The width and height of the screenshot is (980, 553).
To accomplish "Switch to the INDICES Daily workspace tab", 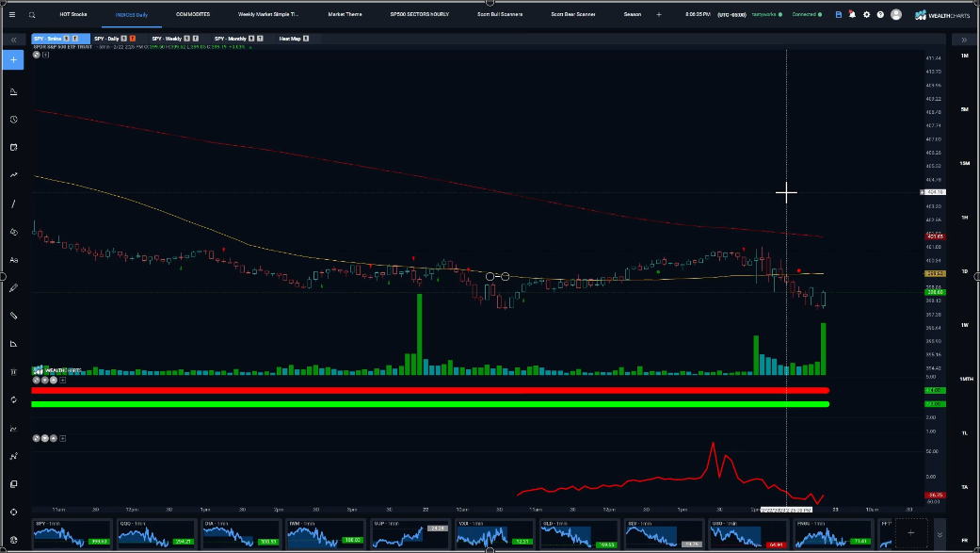I will click(131, 14).
